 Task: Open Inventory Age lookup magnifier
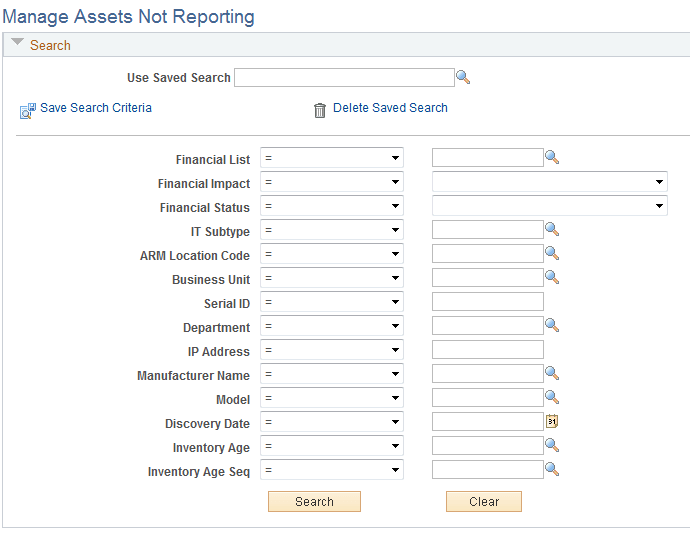[552, 445]
